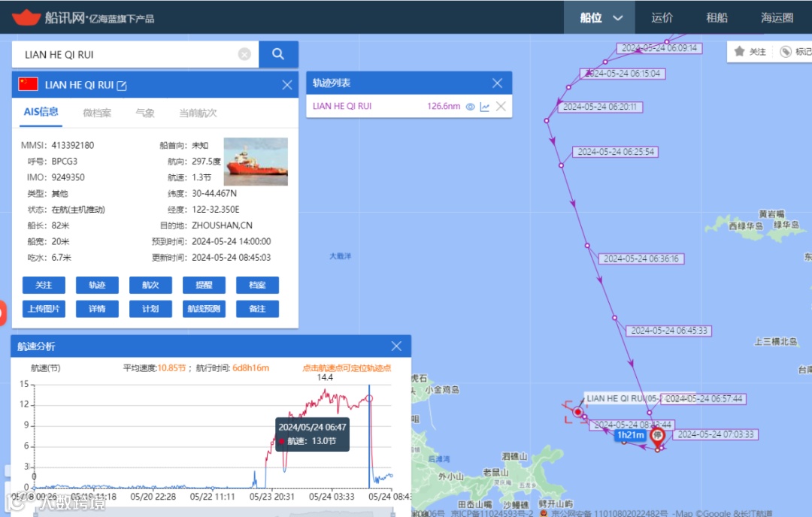Click the 14.4 peak point on speed chart
The image size is (812, 517).
point(326,391)
